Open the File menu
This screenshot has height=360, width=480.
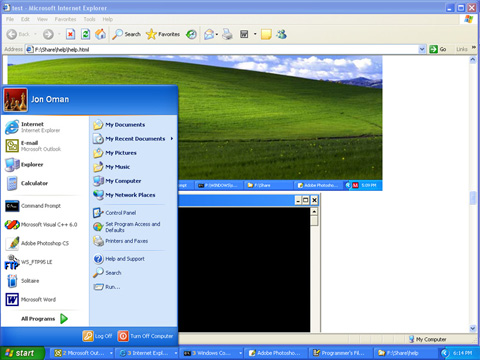pyautogui.click(x=10, y=19)
